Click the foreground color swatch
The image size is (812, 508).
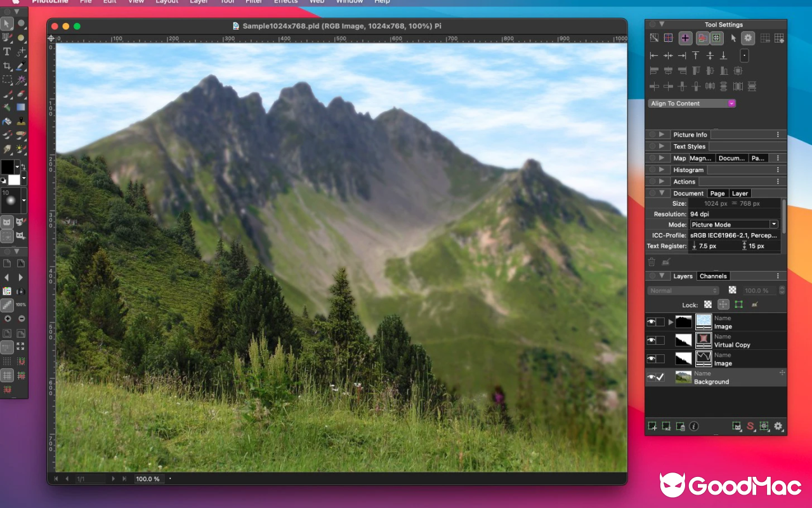9,166
